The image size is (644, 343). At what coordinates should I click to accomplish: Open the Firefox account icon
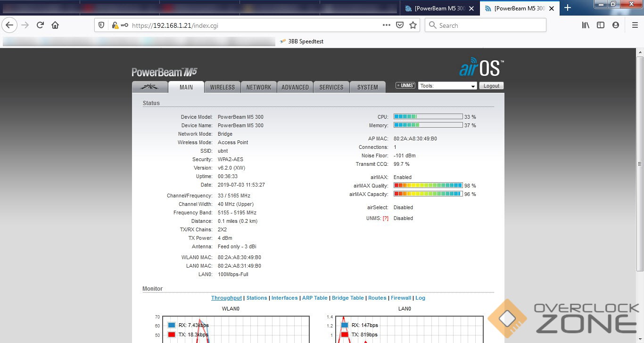click(616, 25)
